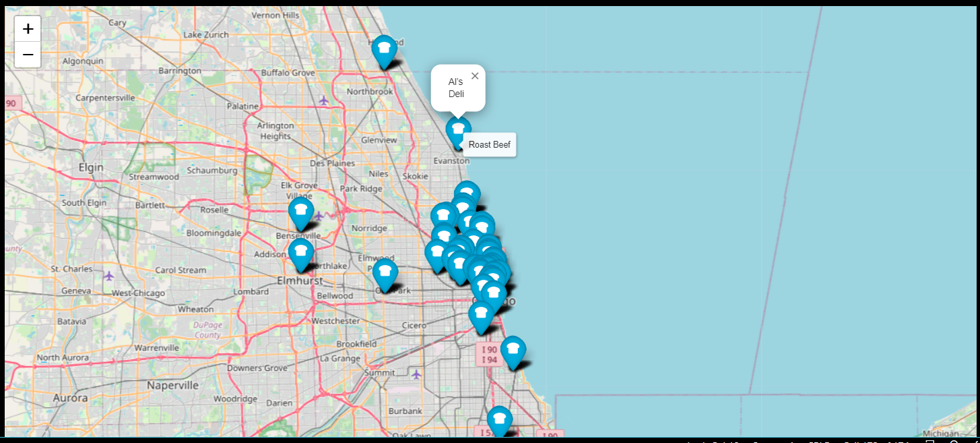Screen dimensions: 980x443
Task: Click the Evanston map label
Action: tap(451, 160)
